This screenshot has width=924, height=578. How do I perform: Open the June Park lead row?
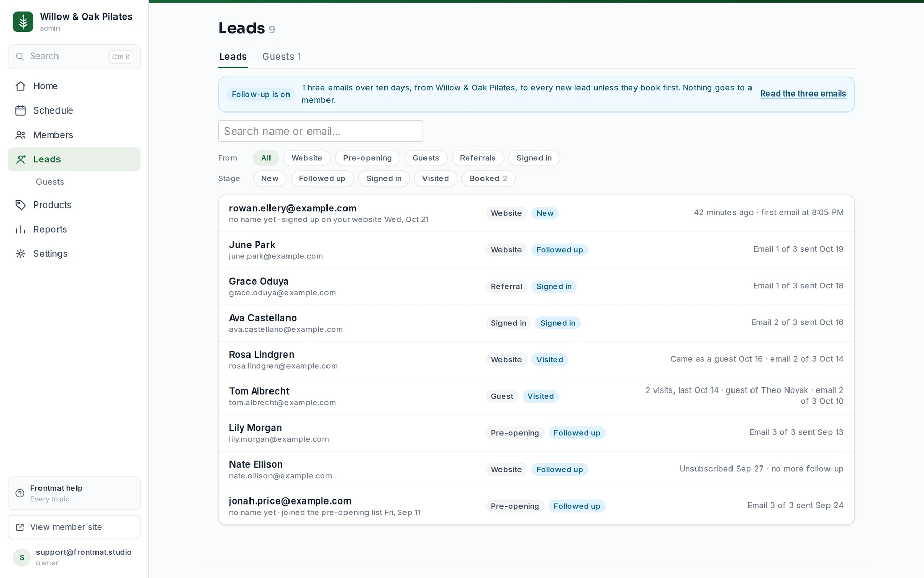[536, 250]
